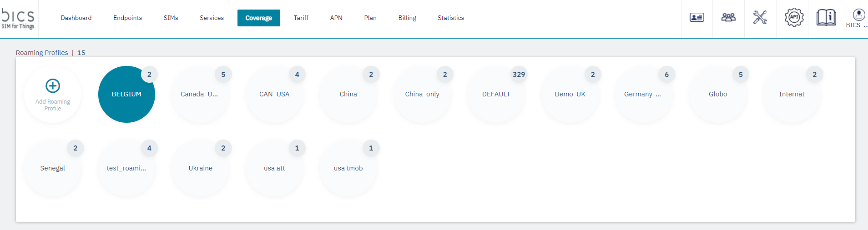Open the SIMs tab
This screenshot has width=868, height=230.
point(171,18)
